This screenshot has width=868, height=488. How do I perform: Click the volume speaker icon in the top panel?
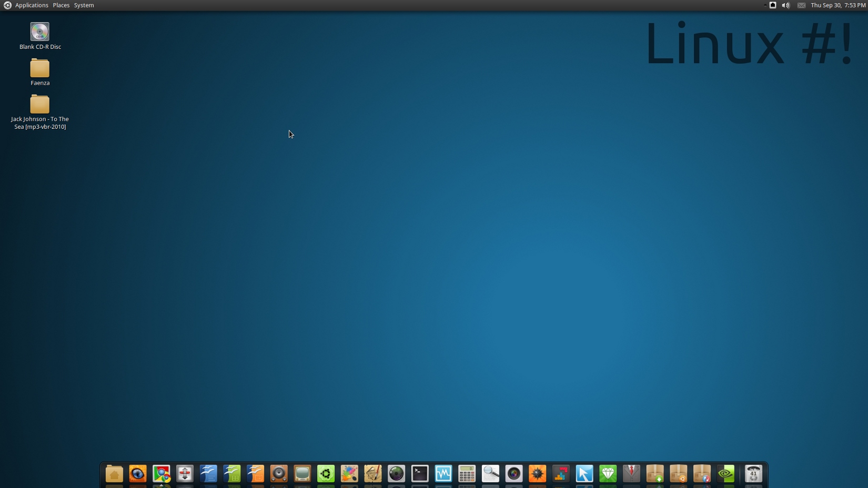click(x=786, y=5)
